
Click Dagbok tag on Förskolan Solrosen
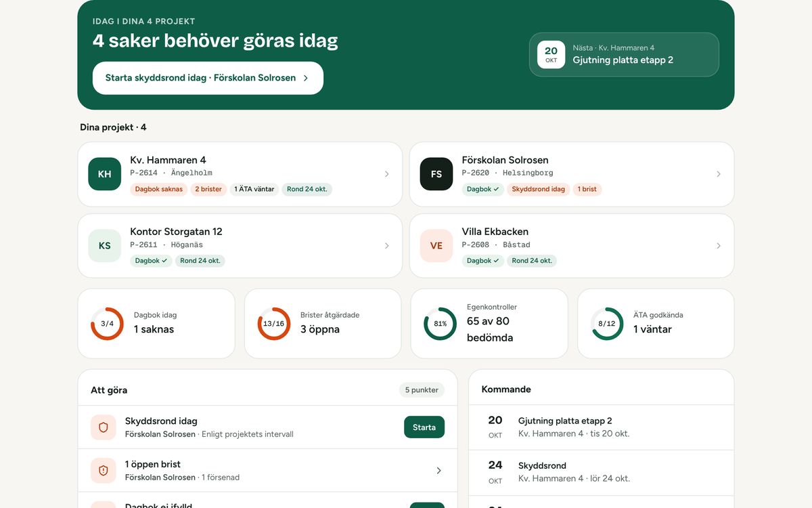pyautogui.click(x=483, y=189)
